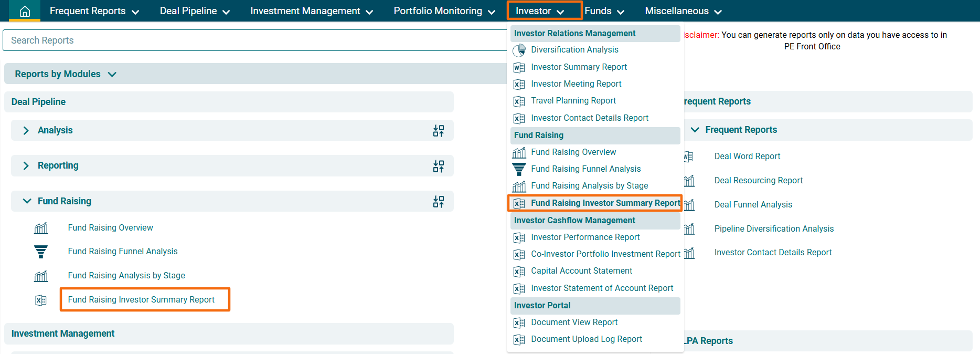Select Fund Raising Investor Summary Report in the Investor menu
The height and width of the screenshot is (354, 980).
(605, 203)
